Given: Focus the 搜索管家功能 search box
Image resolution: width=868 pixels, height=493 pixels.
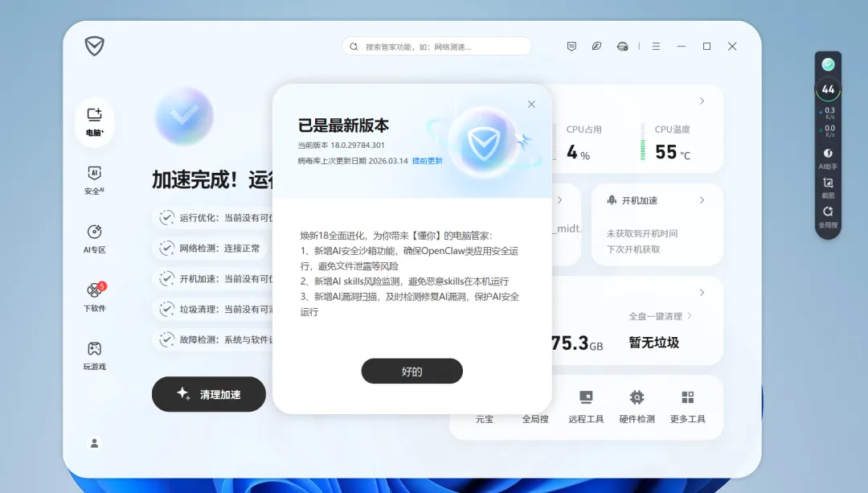Looking at the screenshot, I should pyautogui.click(x=436, y=47).
